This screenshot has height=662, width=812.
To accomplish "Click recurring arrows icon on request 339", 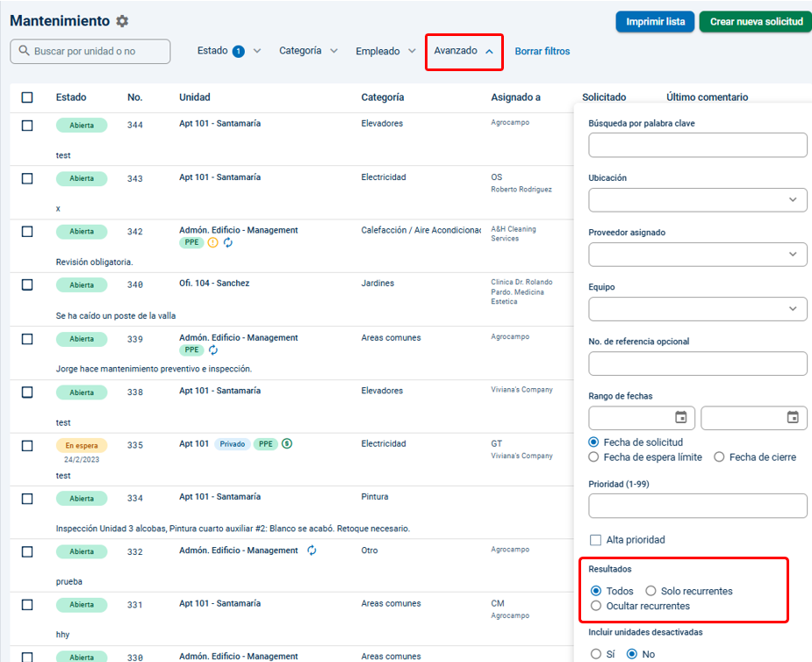I will point(212,350).
